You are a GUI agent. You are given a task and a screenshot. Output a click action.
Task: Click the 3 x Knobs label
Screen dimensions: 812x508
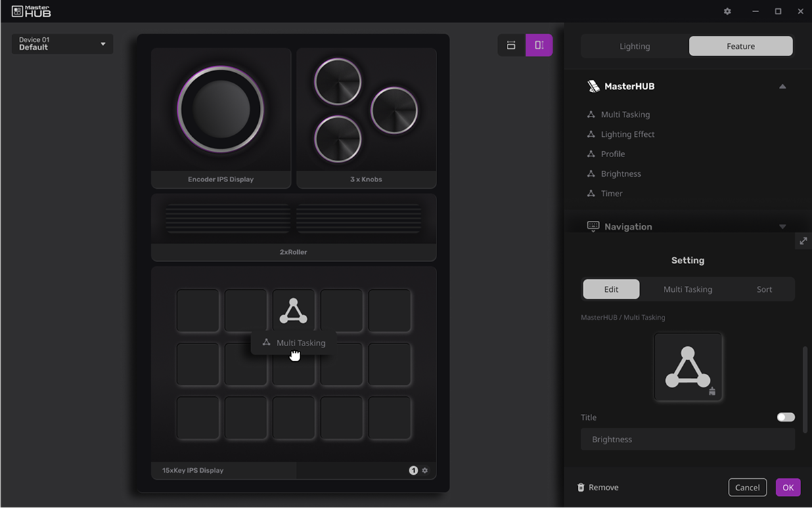coord(366,179)
